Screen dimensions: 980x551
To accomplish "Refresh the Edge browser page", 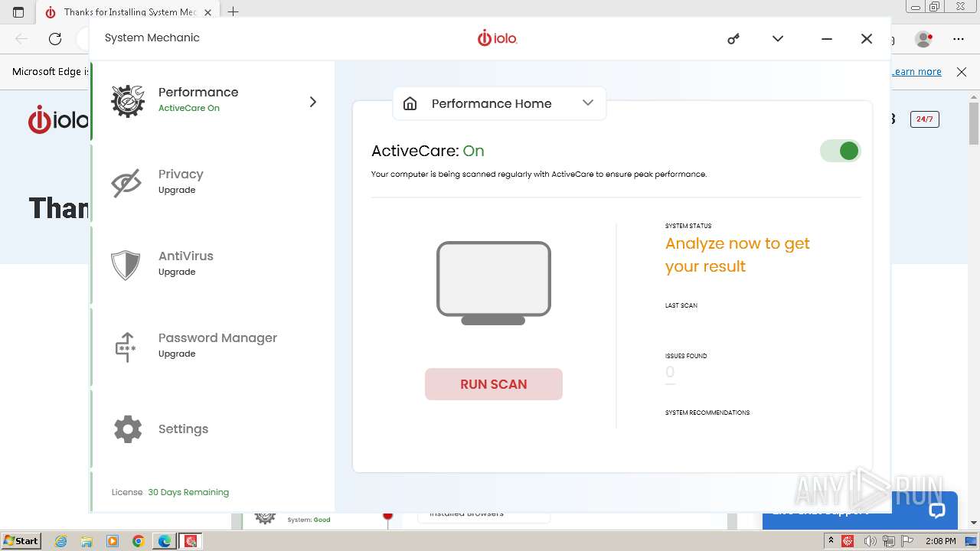I will click(55, 38).
